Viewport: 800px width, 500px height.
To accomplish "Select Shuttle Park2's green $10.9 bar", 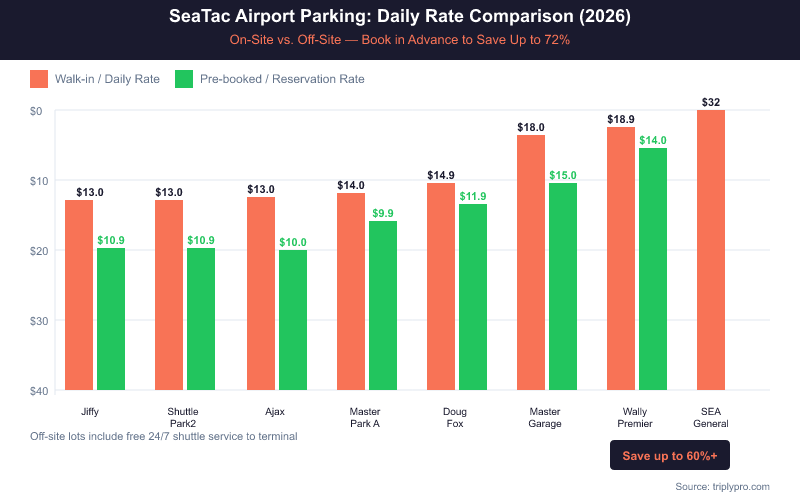I will [x=201, y=319].
